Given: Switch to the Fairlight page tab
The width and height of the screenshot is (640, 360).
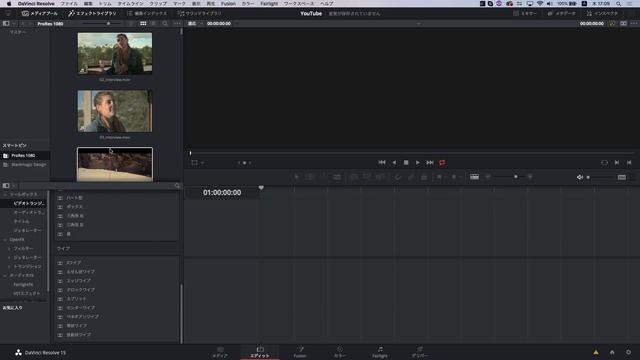Looking at the screenshot, I should (380, 352).
